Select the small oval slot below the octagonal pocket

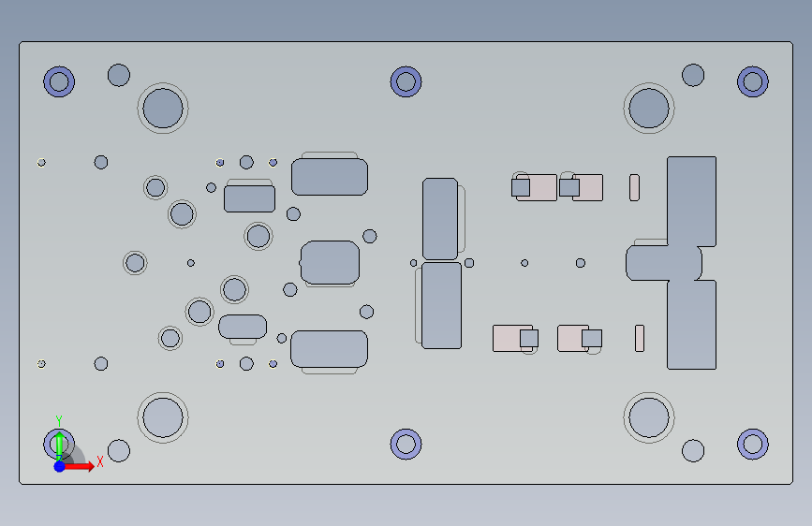[243, 327]
